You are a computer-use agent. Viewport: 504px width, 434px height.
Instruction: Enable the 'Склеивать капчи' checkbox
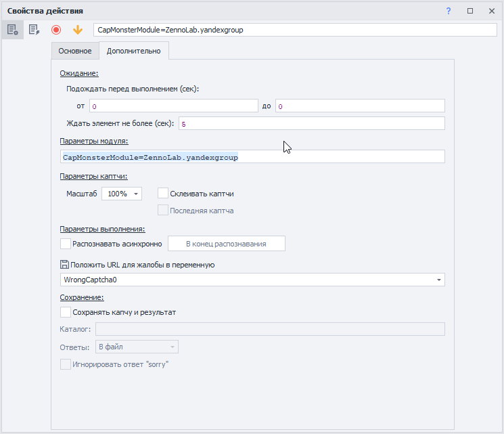(x=163, y=194)
